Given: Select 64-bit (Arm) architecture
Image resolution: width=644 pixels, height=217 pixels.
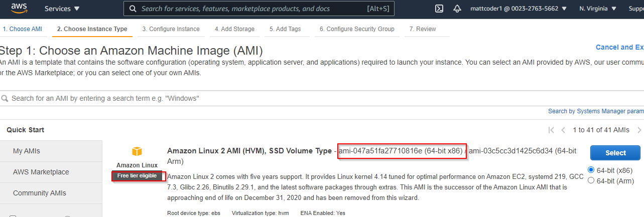Looking at the screenshot, I should pyautogui.click(x=591, y=180).
